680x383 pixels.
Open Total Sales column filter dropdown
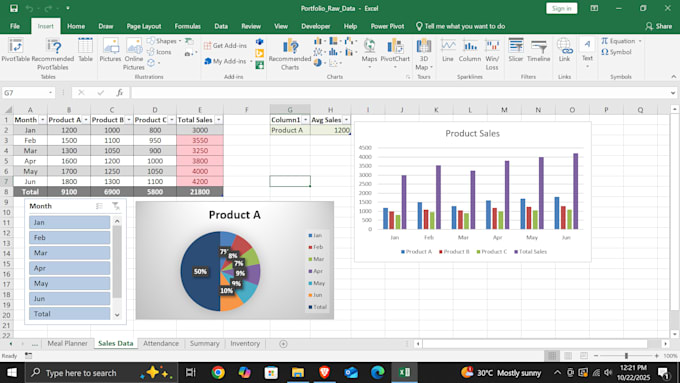click(219, 120)
